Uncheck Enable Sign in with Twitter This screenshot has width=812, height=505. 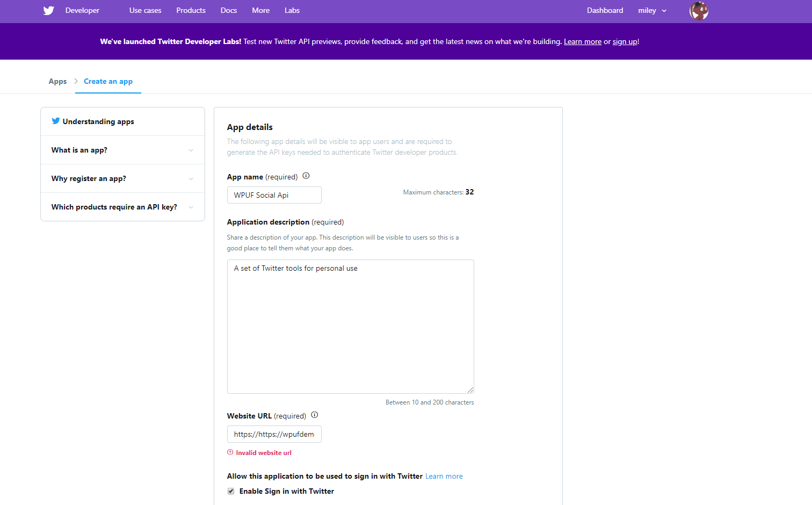230,491
